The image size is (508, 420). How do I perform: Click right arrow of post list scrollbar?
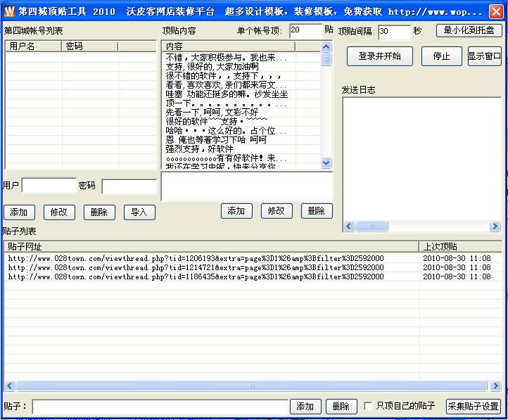[x=495, y=386]
